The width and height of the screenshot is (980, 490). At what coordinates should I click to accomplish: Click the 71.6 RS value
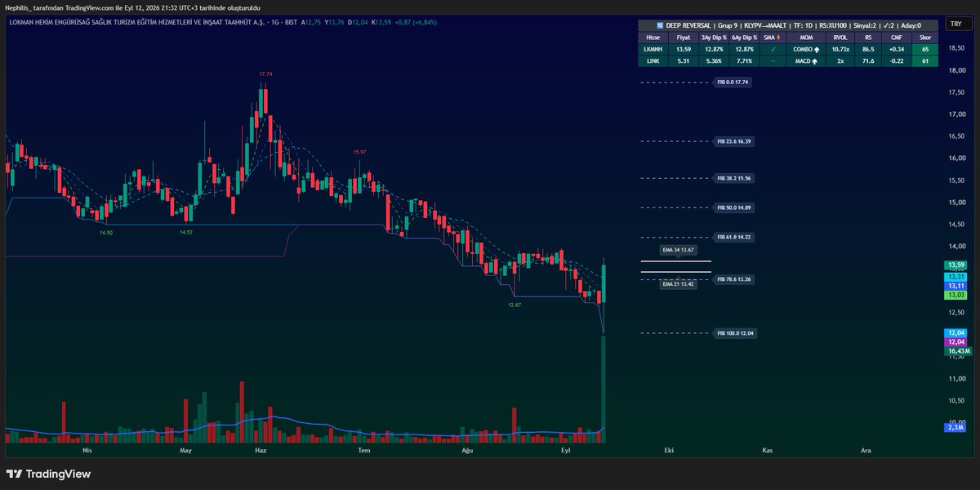click(x=868, y=60)
